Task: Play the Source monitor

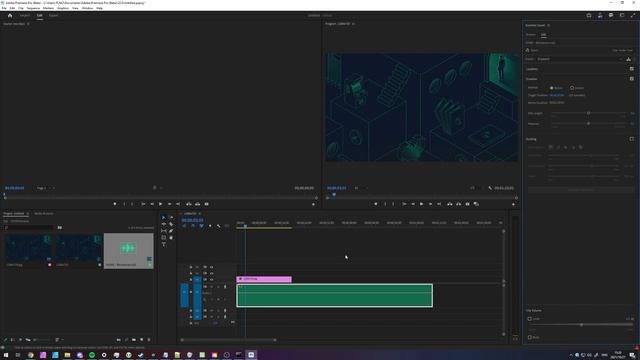Action: pyautogui.click(x=160, y=204)
